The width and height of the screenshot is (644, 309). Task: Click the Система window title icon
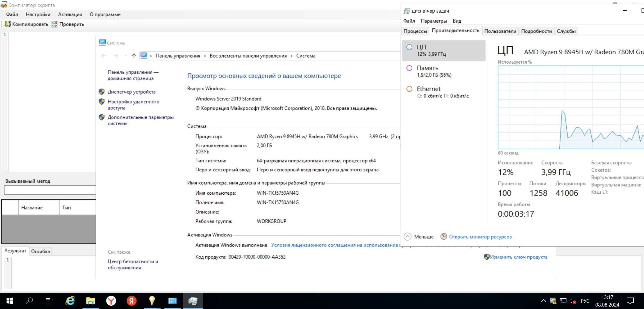102,43
